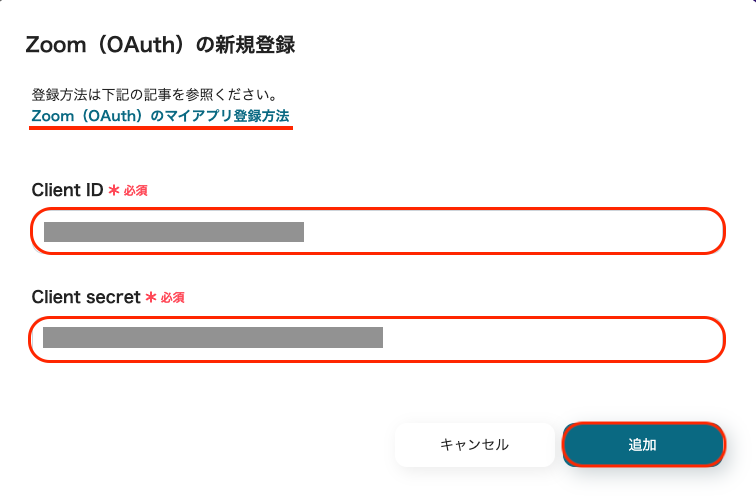Viewport: 756px width, 499px height.
Task: Click the gray masked value in Client secret
Action: click(212, 337)
